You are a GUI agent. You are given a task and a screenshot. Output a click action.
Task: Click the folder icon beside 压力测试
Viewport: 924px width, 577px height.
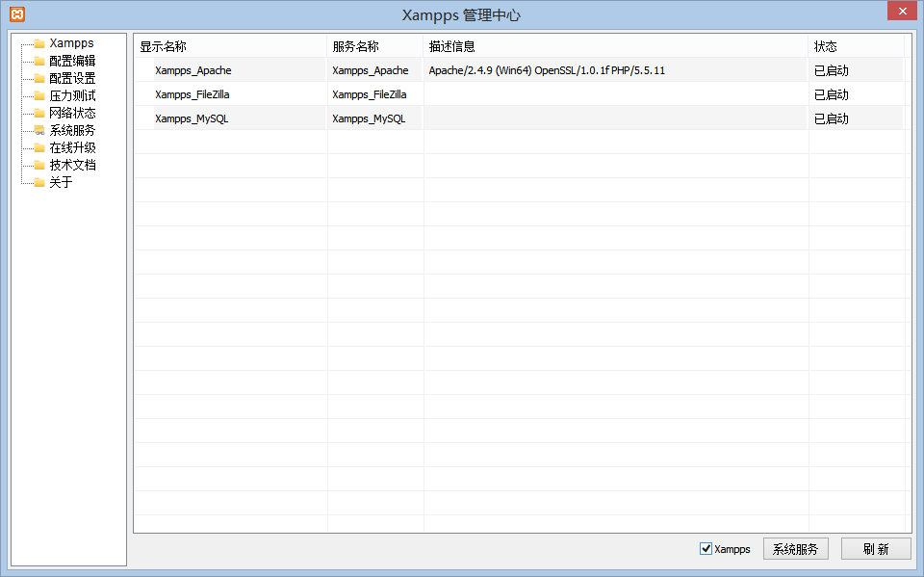(x=39, y=95)
